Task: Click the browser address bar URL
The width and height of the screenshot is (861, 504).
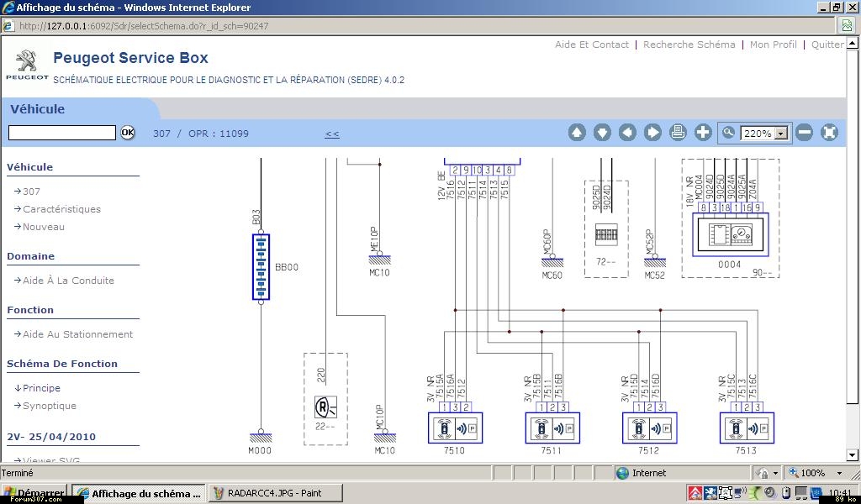Action: click(144, 26)
